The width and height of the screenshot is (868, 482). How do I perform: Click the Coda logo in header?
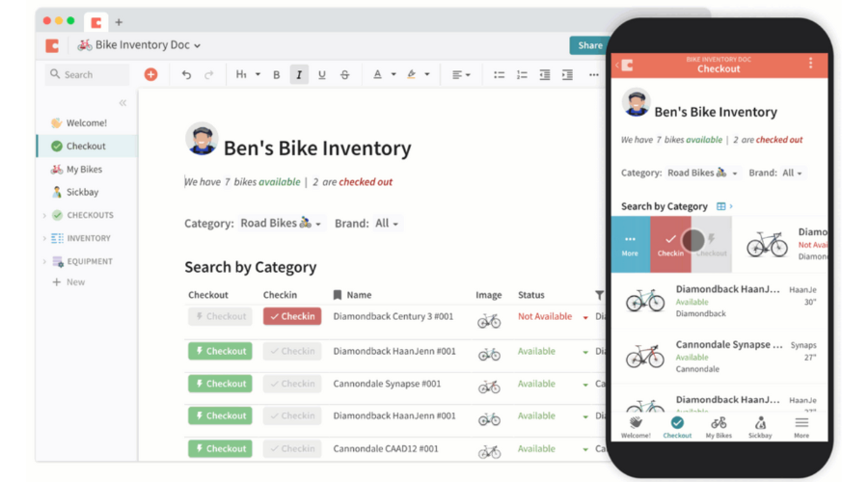[x=53, y=45]
